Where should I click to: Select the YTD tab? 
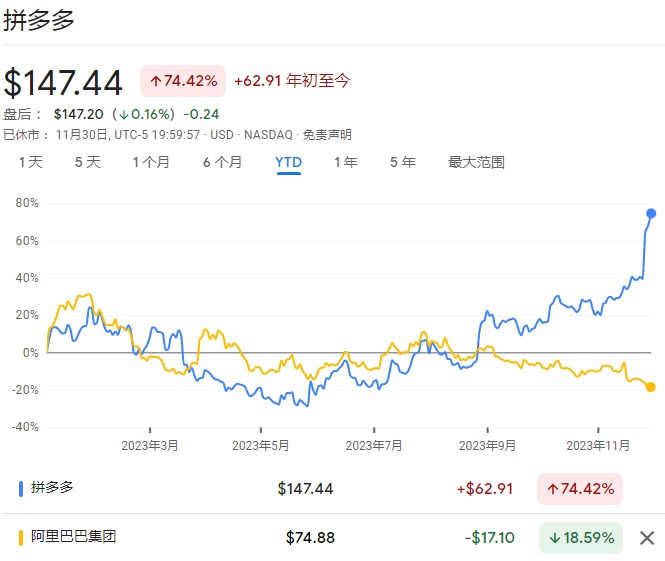[x=288, y=162]
